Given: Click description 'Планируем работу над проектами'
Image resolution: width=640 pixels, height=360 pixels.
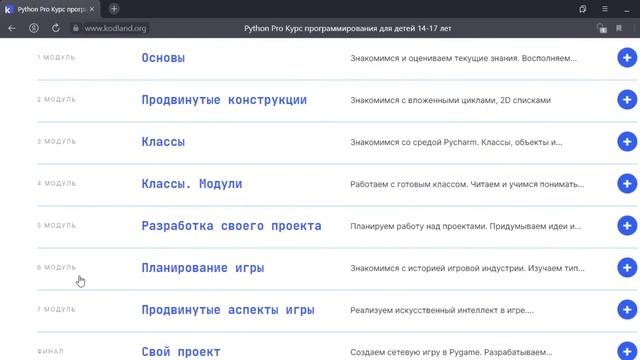Looking at the screenshot, I should coord(466,227).
